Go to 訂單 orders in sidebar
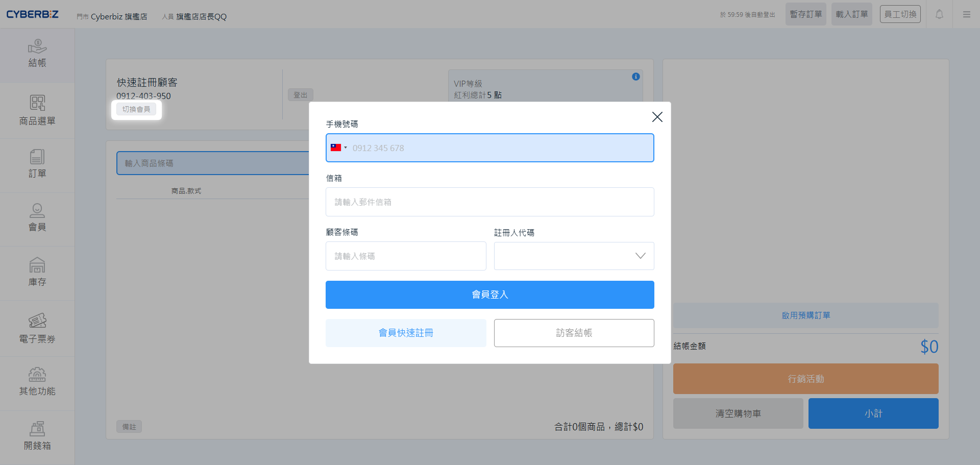 37,164
